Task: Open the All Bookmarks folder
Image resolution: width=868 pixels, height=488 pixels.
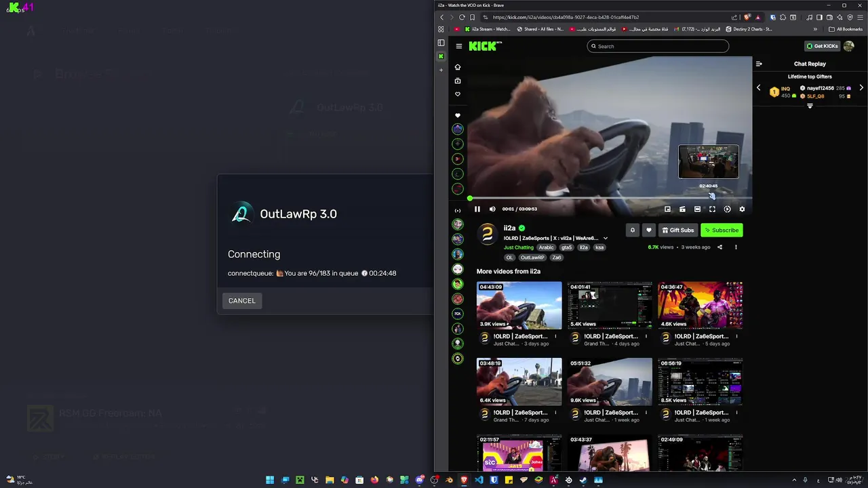Action: (x=845, y=29)
